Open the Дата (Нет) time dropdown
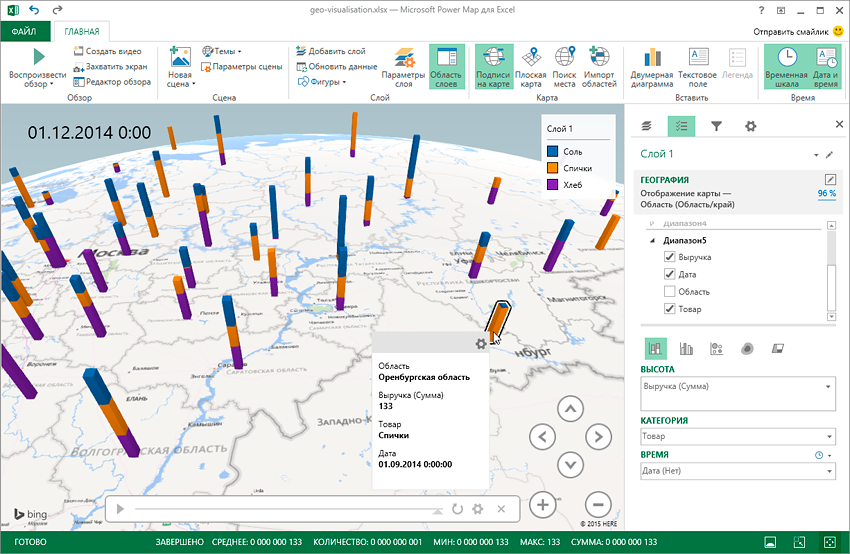This screenshot has width=850, height=554. [x=829, y=471]
